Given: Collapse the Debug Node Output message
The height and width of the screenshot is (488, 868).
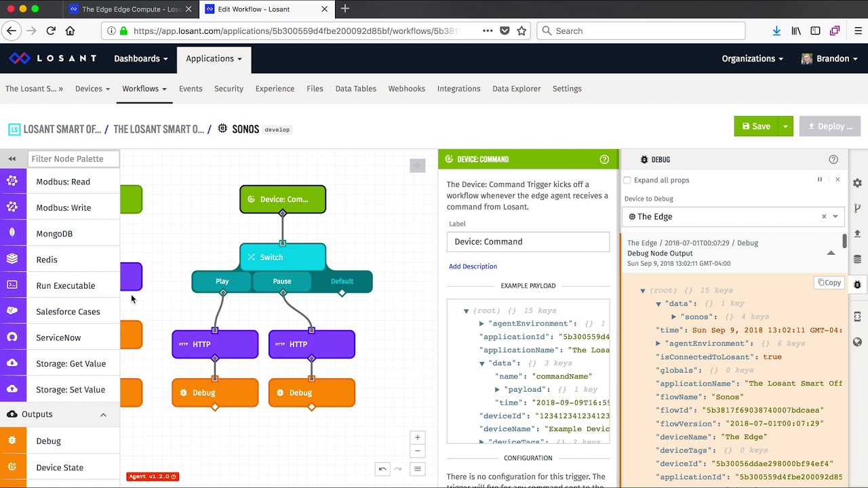Looking at the screenshot, I should click(x=831, y=253).
